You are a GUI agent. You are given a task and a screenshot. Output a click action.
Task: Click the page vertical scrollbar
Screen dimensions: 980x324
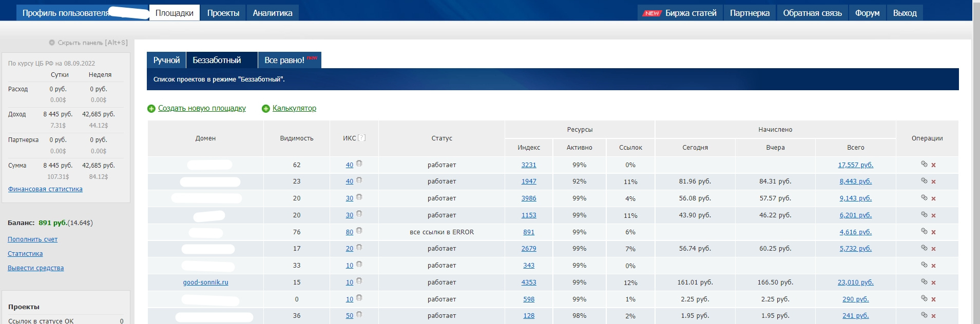coord(976,162)
